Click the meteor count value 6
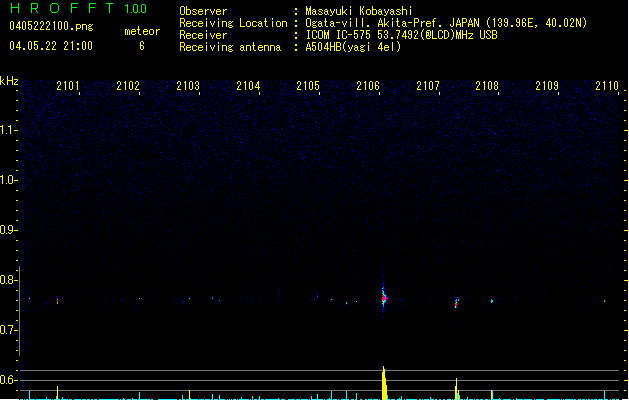This screenshot has width=629, height=400. pyautogui.click(x=142, y=46)
